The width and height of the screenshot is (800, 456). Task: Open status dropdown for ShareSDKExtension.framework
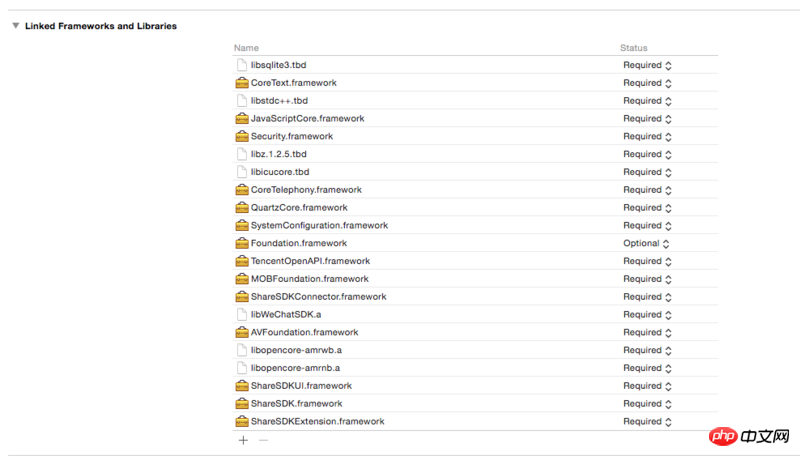(x=647, y=421)
